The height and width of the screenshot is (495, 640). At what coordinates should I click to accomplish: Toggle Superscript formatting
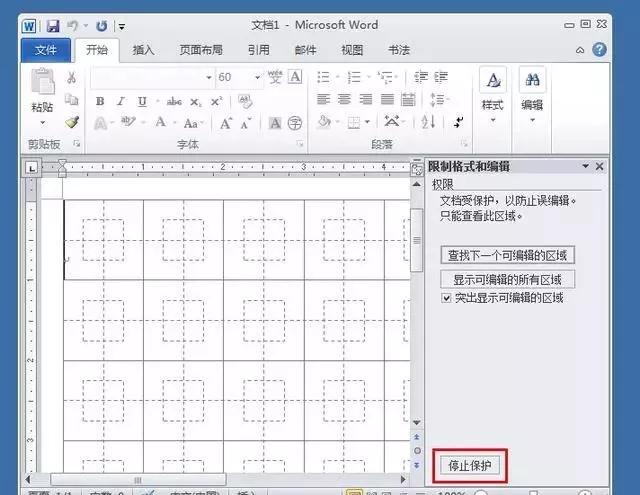pos(217,101)
